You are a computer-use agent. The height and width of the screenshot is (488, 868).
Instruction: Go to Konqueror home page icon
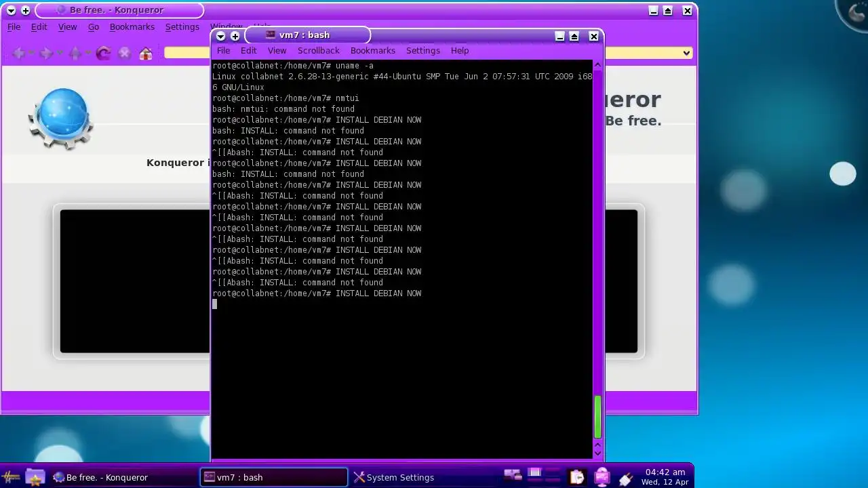tap(146, 53)
